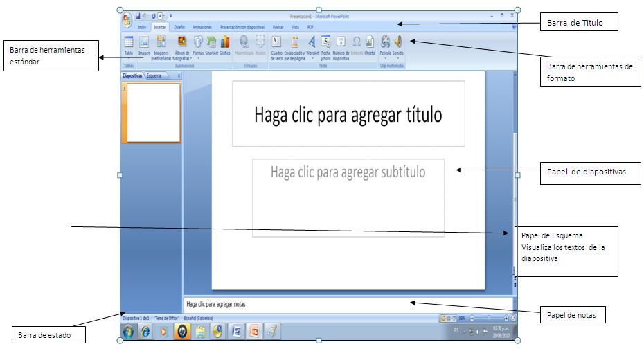Open Paint from the taskbar

click(x=272, y=332)
